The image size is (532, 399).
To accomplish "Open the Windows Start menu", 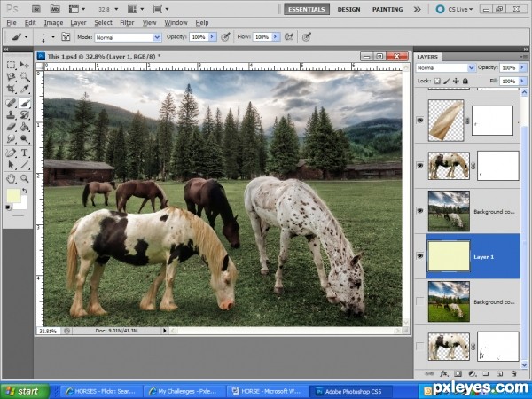I will point(25,391).
